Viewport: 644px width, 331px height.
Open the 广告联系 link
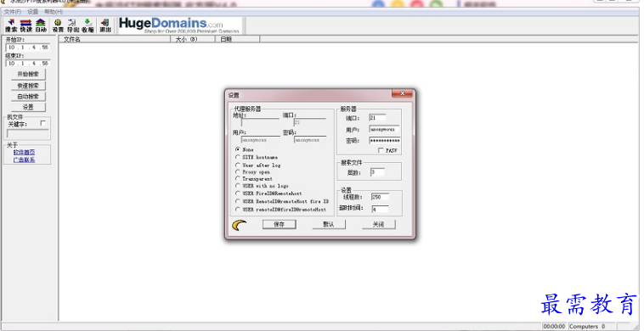tap(24, 160)
